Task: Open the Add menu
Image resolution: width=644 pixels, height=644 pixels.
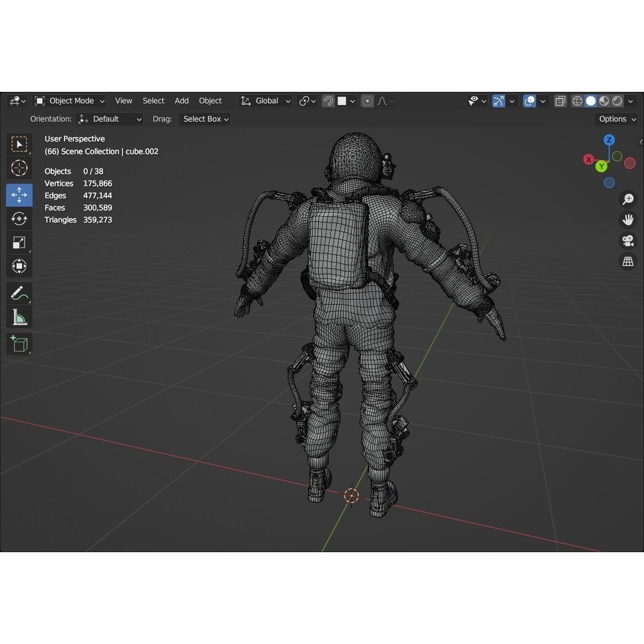Action: point(181,101)
